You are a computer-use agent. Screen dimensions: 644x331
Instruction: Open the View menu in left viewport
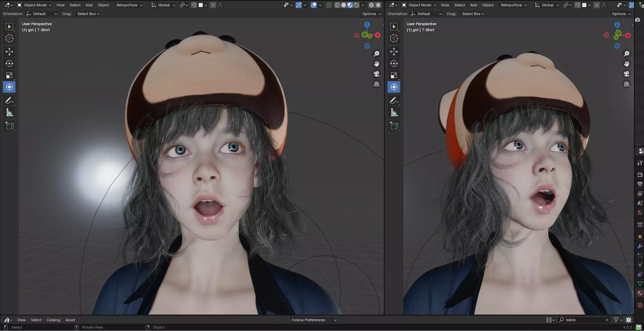click(60, 5)
